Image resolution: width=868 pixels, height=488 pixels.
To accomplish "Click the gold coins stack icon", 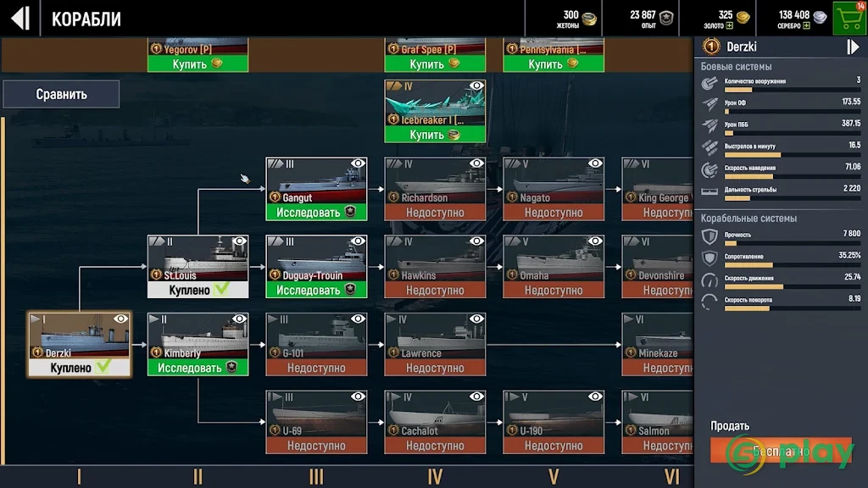I will point(743,17).
